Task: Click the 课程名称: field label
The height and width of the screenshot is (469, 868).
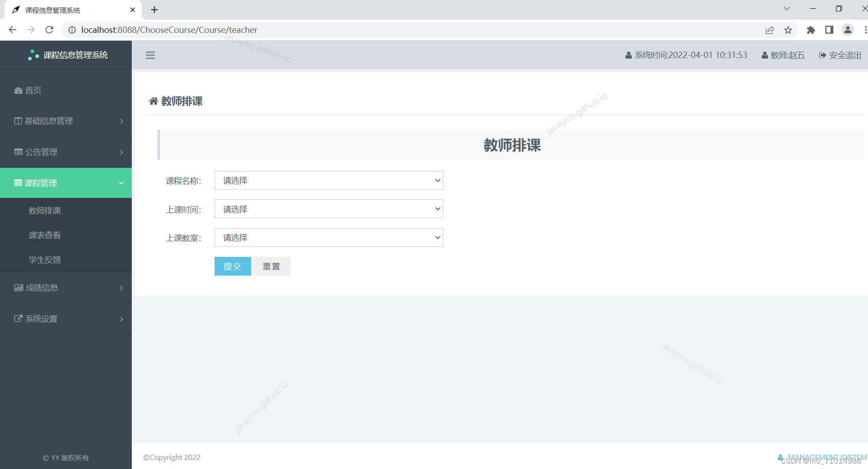Action: click(183, 181)
